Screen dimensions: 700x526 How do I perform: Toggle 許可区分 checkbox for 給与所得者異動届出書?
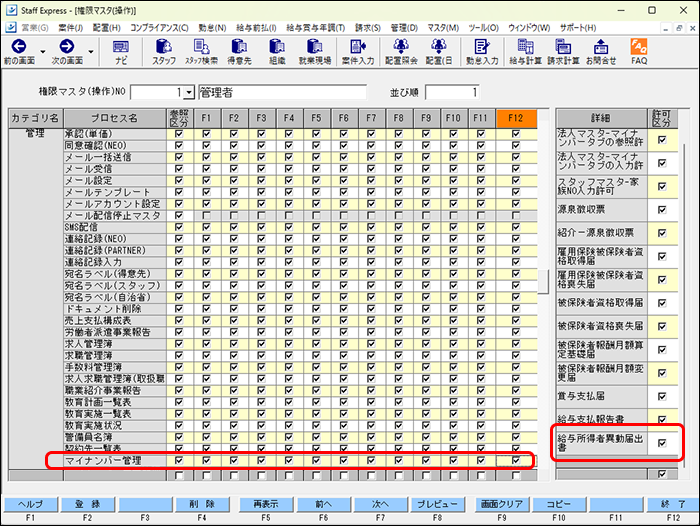tap(662, 443)
